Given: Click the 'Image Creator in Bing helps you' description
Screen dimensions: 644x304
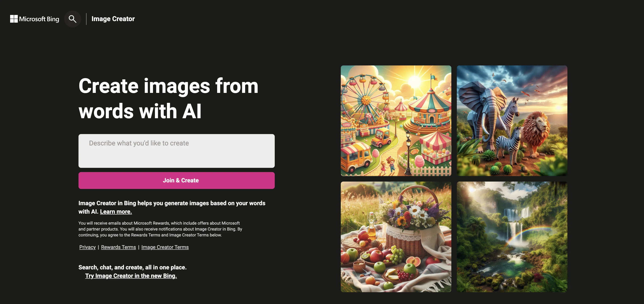Looking at the screenshot, I should [x=172, y=208].
